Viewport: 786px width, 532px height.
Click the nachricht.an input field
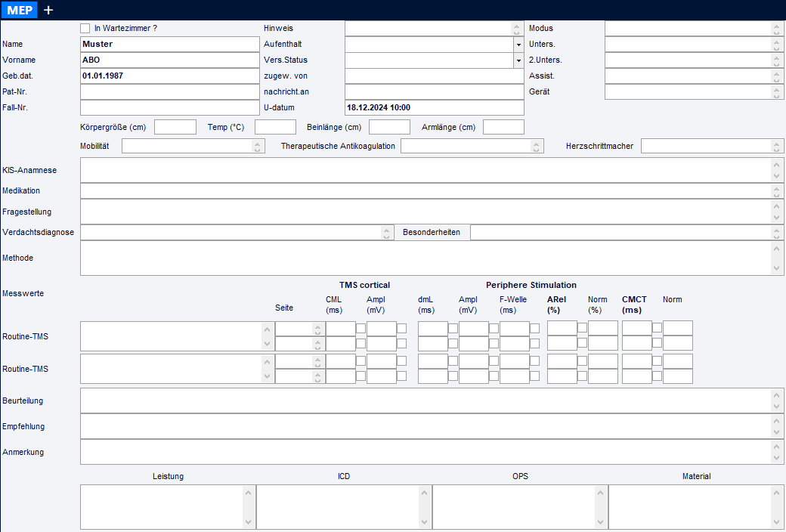tap(435, 91)
